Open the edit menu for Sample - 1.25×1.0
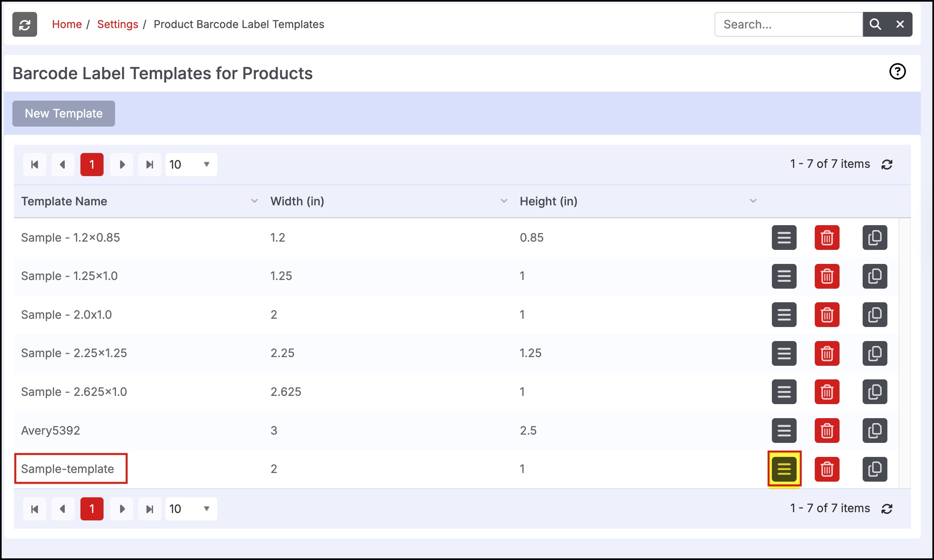934x560 pixels. 784,276
